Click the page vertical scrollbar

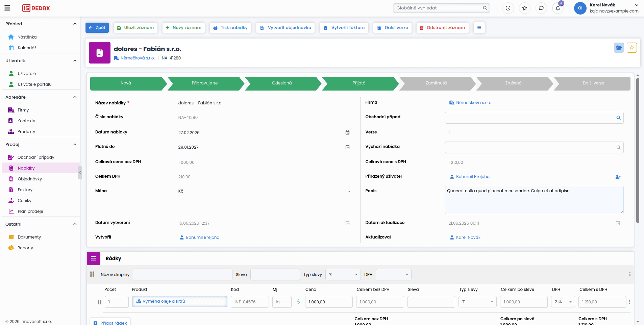(638, 150)
